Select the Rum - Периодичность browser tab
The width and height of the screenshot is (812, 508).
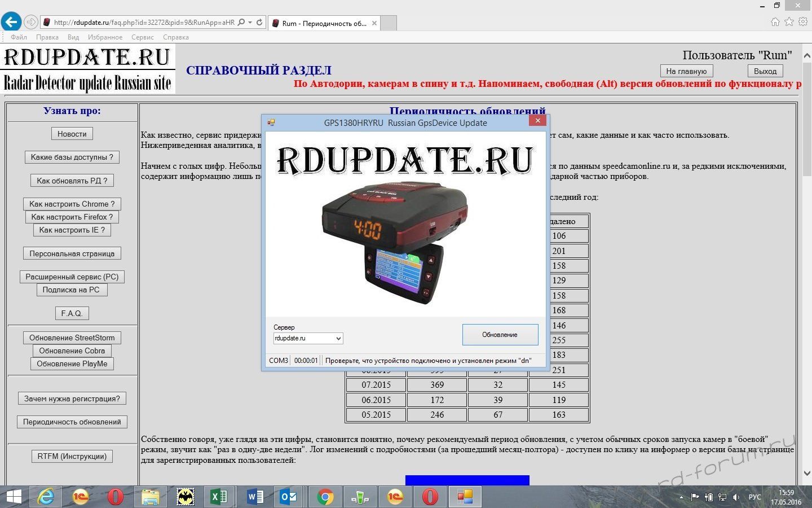(x=323, y=23)
